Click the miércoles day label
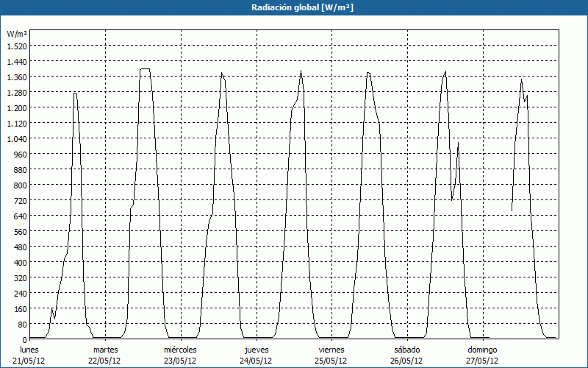Viewport: 588px width, 368px height. [180, 350]
